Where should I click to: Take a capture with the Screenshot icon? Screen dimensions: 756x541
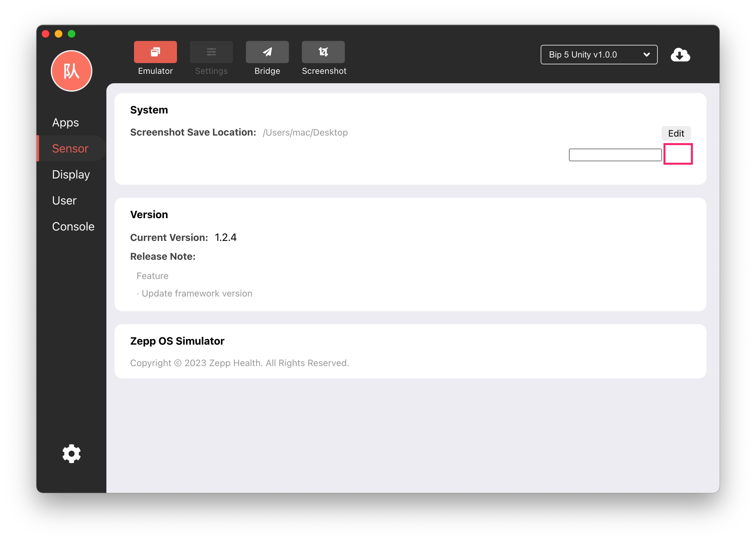pyautogui.click(x=323, y=52)
